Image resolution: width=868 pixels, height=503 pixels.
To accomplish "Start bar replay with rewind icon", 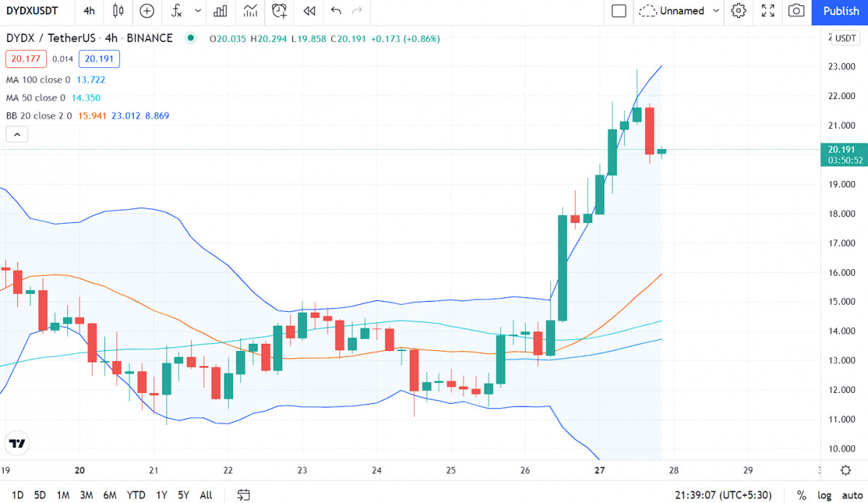I will pos(310,11).
